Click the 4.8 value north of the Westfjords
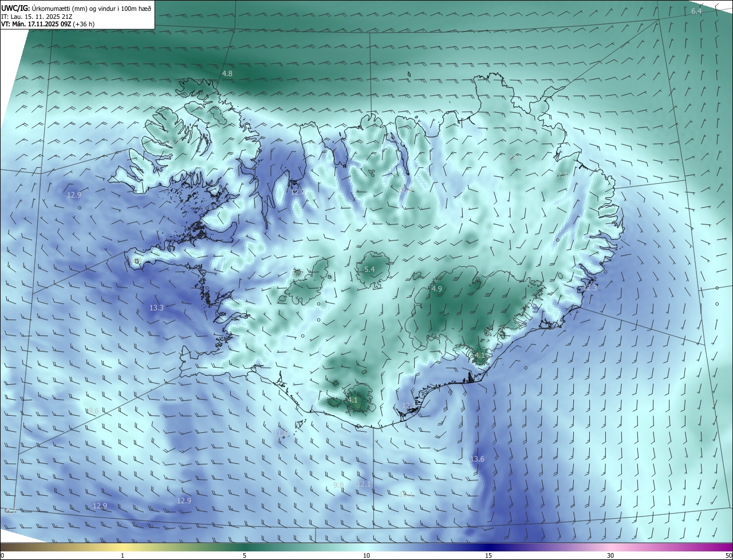 pos(227,74)
